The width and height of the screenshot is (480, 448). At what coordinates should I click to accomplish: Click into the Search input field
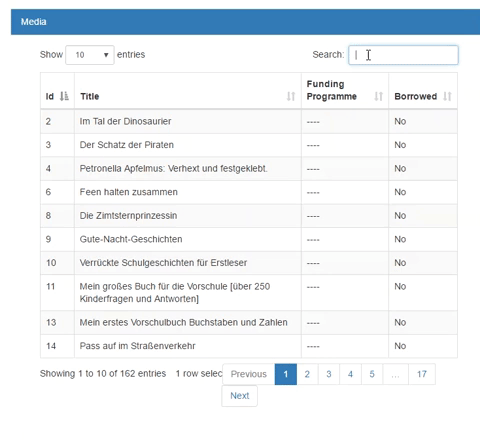coord(403,55)
